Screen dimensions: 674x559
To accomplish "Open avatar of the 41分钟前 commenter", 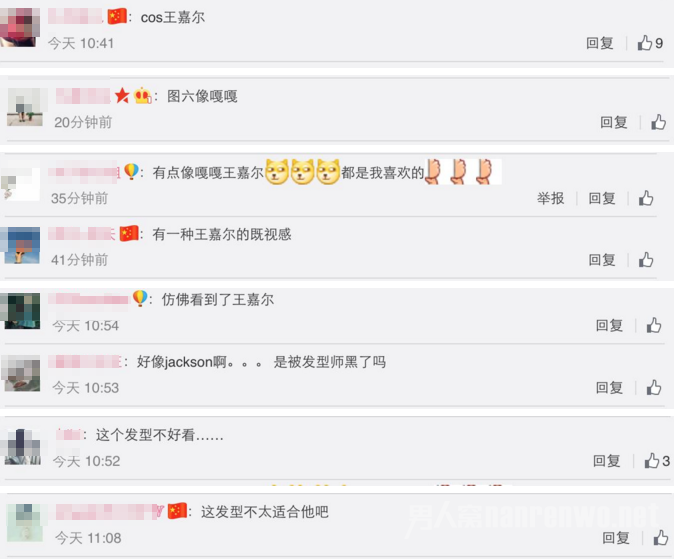I will tap(22, 245).
